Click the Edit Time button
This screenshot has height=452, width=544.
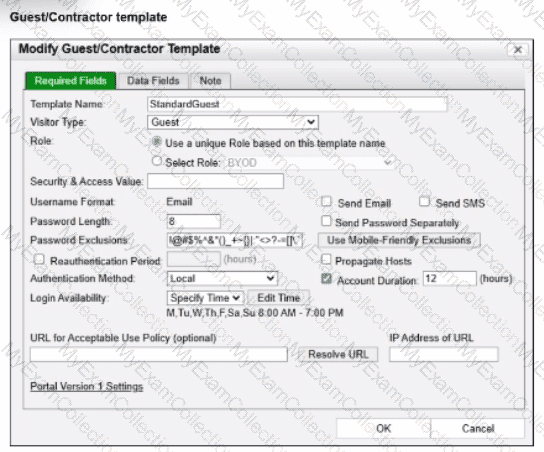pos(278,298)
